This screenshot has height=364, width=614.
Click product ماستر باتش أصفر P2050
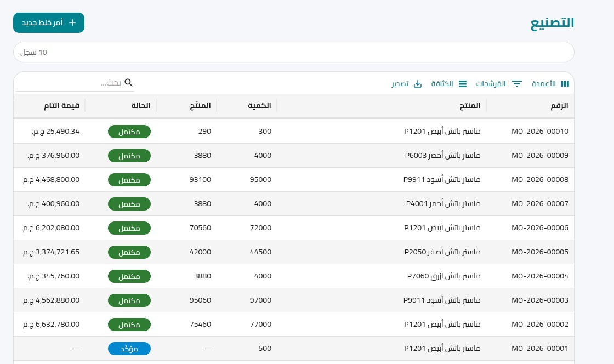pyautogui.click(x=442, y=252)
